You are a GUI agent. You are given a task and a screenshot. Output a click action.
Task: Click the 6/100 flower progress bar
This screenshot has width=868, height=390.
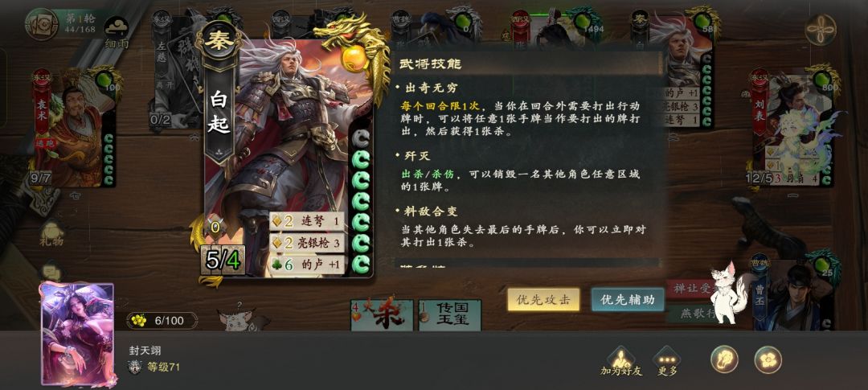tap(162, 320)
